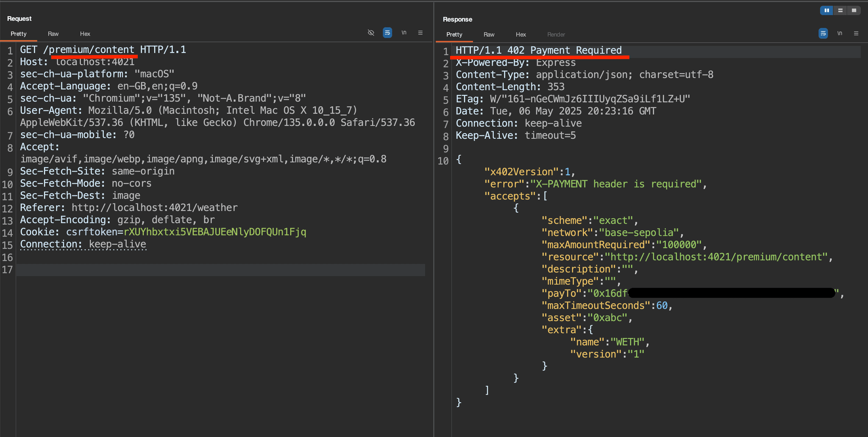
Task: Switch Response view to Hex tab
Action: (521, 35)
